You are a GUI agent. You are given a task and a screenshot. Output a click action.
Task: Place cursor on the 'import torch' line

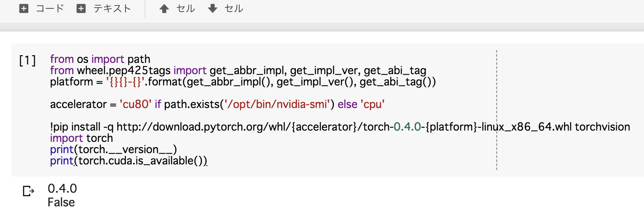click(x=82, y=138)
